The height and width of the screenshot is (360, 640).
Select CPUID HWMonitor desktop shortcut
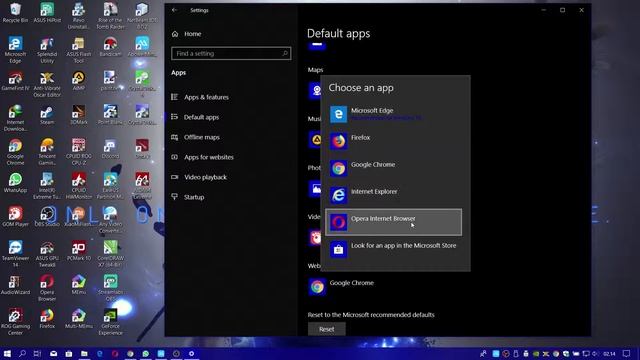(78, 186)
